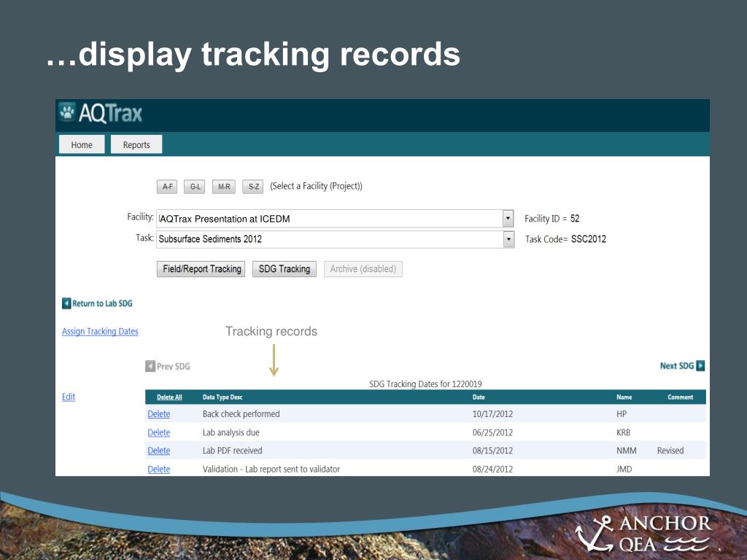Screen dimensions: 747x560
Task: Click Validation - Lab report sent to validator
Action: coord(271,469)
